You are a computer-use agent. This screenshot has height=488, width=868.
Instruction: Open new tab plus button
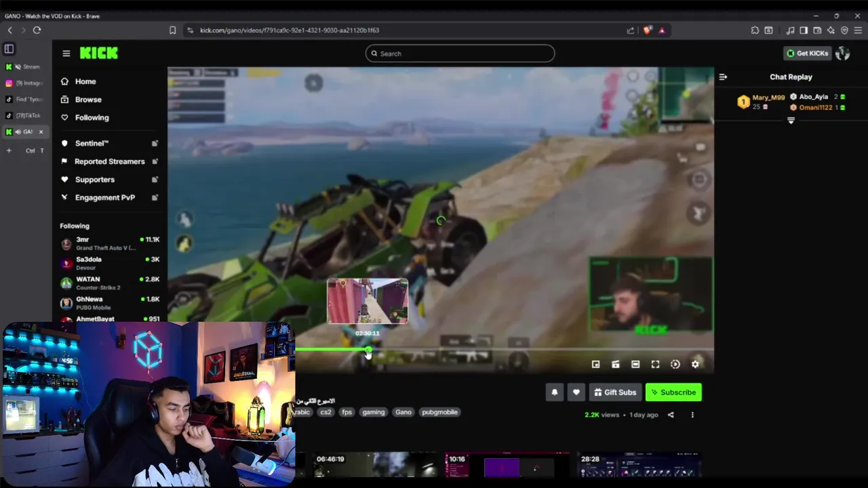(x=9, y=150)
